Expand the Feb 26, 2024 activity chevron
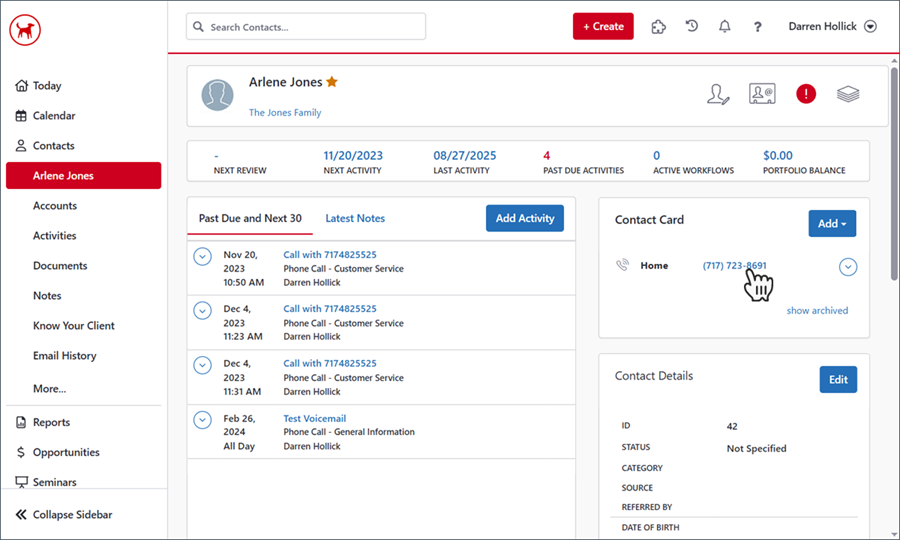The image size is (900, 540). pyautogui.click(x=202, y=420)
